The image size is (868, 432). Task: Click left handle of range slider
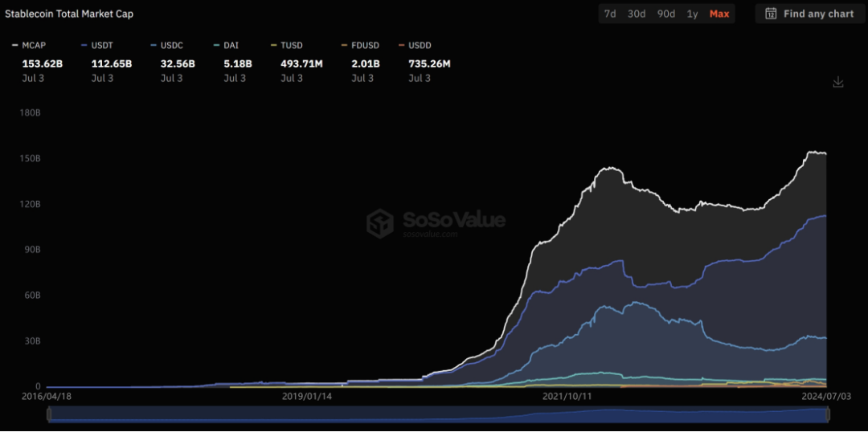click(x=48, y=414)
